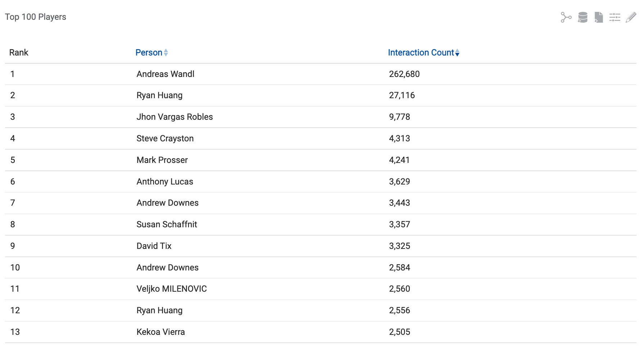Screen dimensions: 644x346
Task: Click the pencil edit icon
Action: coord(631,17)
